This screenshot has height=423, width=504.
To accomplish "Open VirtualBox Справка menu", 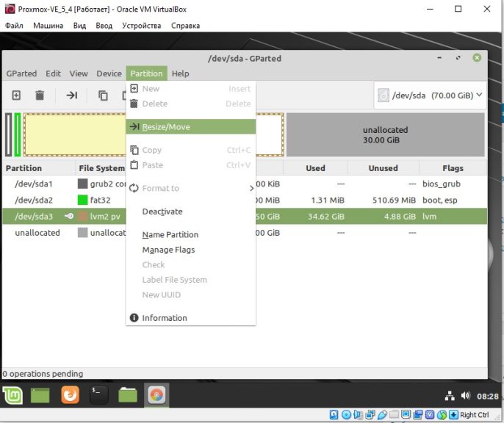I will pos(185,26).
